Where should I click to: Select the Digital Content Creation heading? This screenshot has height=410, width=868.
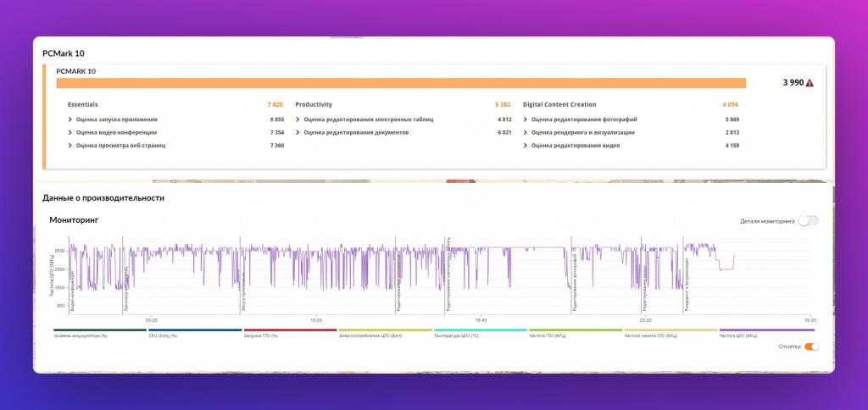pos(559,104)
